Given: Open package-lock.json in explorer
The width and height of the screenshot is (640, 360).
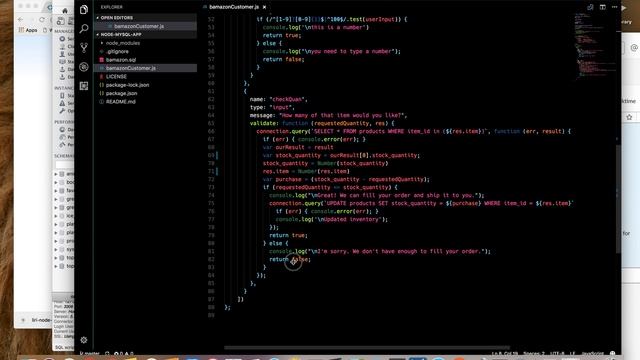Looking at the screenshot, I should (127, 85).
